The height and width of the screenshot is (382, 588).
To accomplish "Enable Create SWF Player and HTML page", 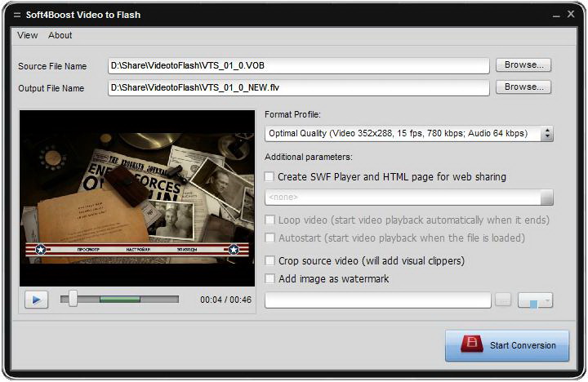I will (269, 176).
